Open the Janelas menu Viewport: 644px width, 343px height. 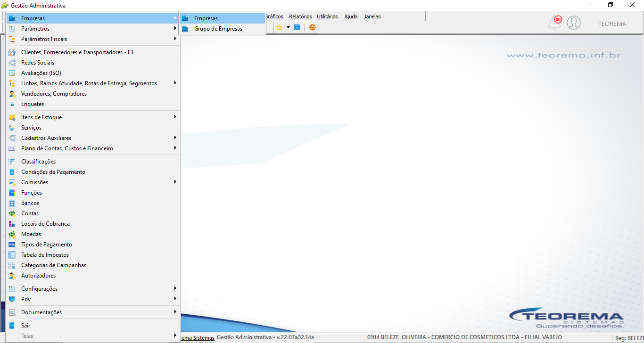tap(372, 16)
